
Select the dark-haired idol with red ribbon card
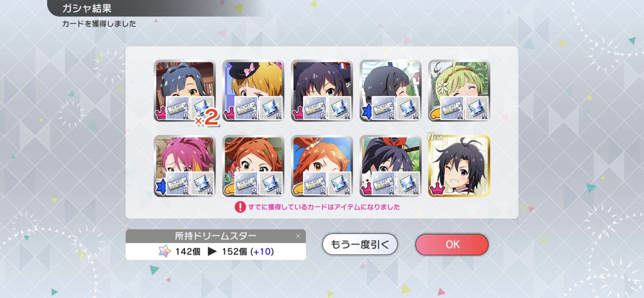coord(391,166)
